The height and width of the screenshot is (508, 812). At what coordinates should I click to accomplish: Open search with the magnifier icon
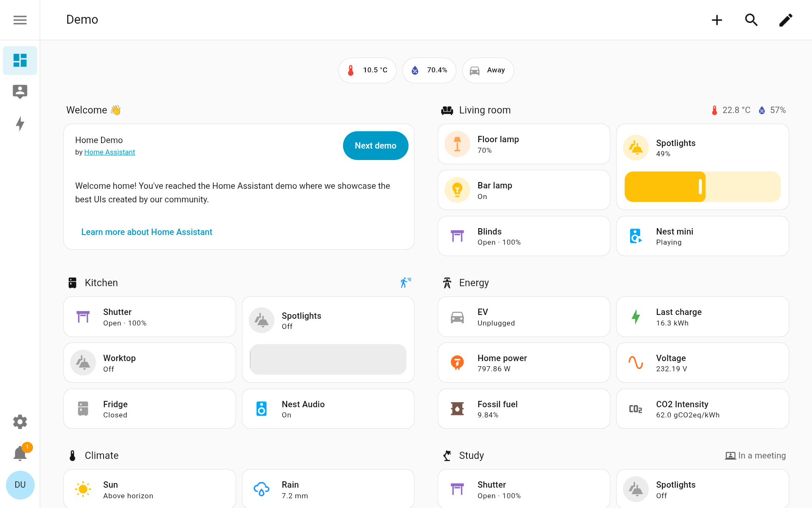click(752, 20)
